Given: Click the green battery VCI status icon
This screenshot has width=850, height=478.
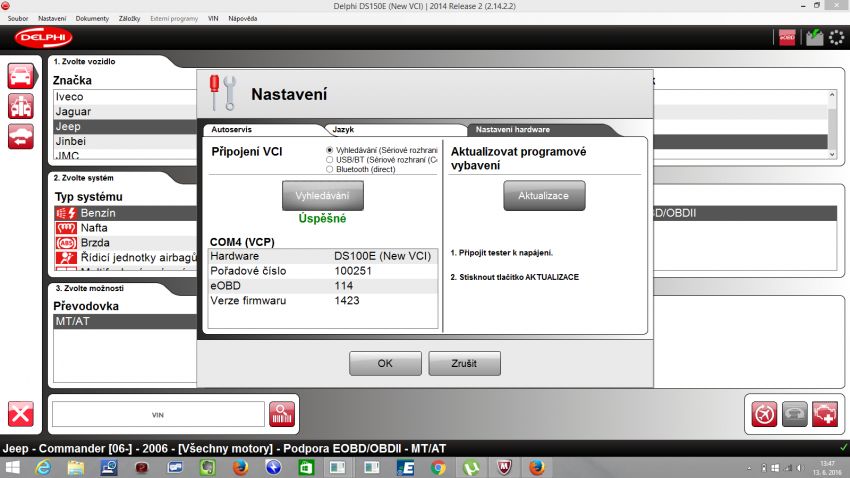Looking at the screenshot, I should (814, 37).
